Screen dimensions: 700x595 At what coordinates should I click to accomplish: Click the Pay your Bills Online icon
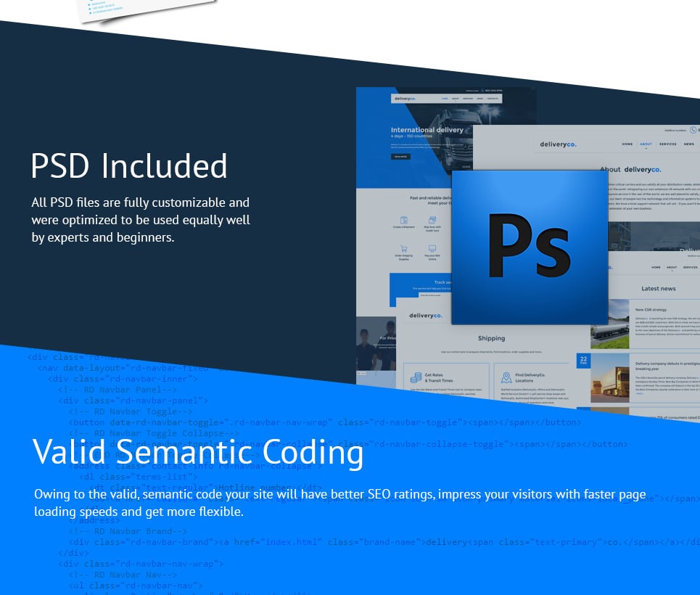432,248
